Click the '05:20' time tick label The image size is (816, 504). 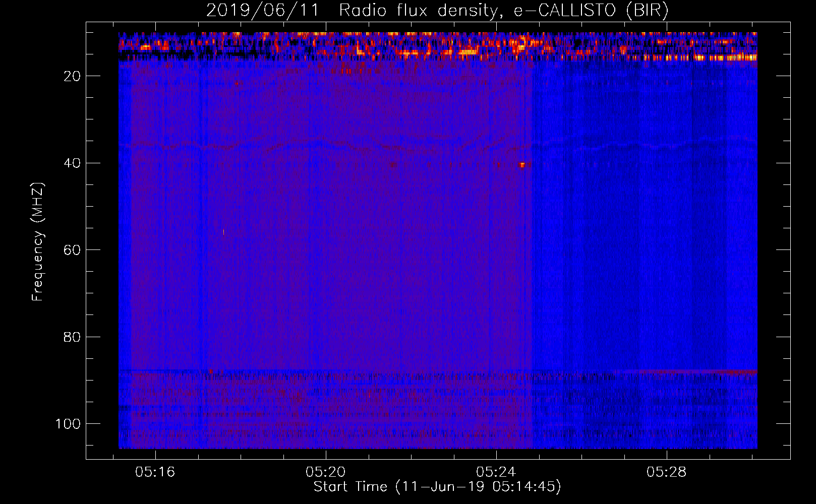click(326, 472)
